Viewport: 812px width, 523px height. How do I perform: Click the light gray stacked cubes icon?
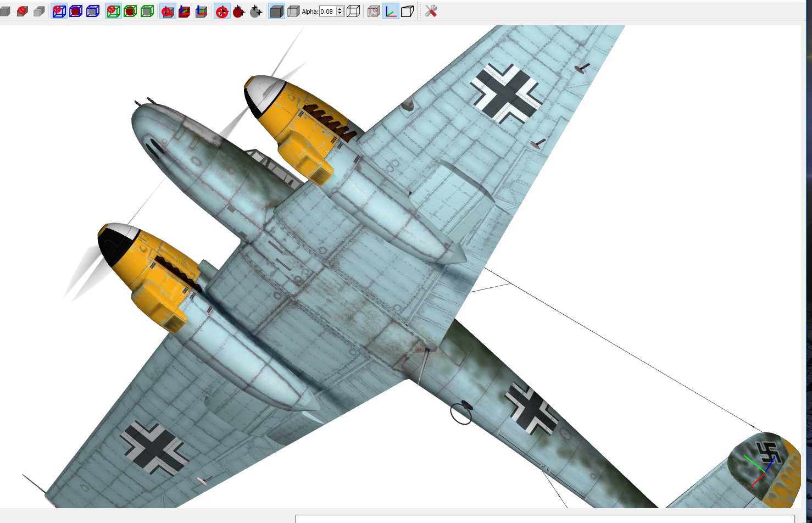tap(39, 11)
